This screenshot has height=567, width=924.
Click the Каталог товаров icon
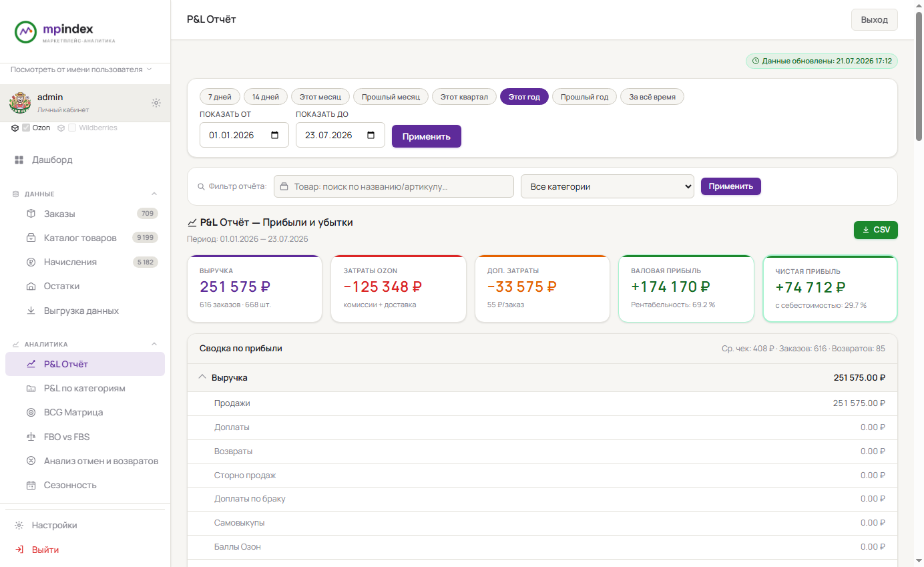(31, 238)
